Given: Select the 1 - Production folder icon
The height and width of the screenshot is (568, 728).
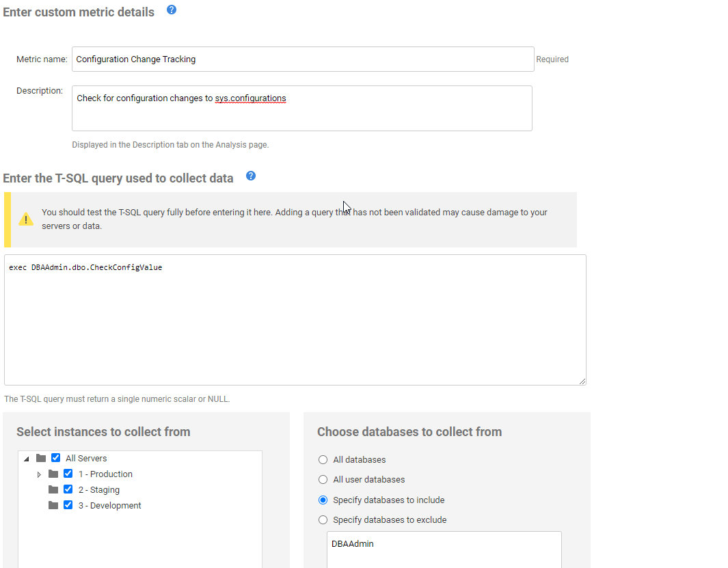Looking at the screenshot, I should click(53, 474).
